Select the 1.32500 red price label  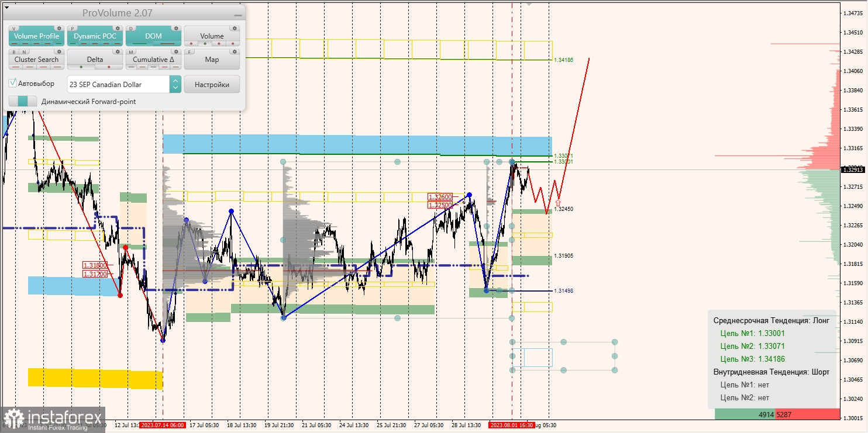click(x=440, y=205)
